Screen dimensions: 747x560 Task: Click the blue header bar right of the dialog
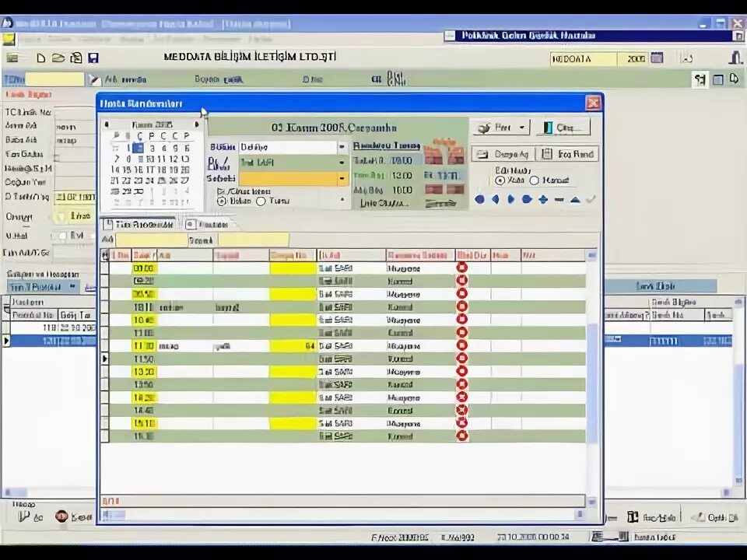661,286
